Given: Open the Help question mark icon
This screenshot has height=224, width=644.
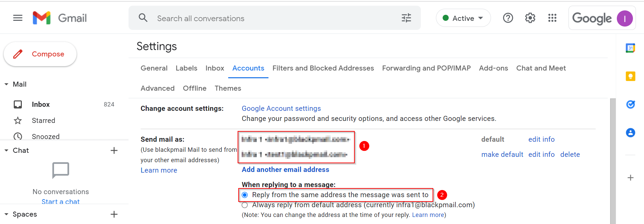Looking at the screenshot, I should click(x=508, y=18).
